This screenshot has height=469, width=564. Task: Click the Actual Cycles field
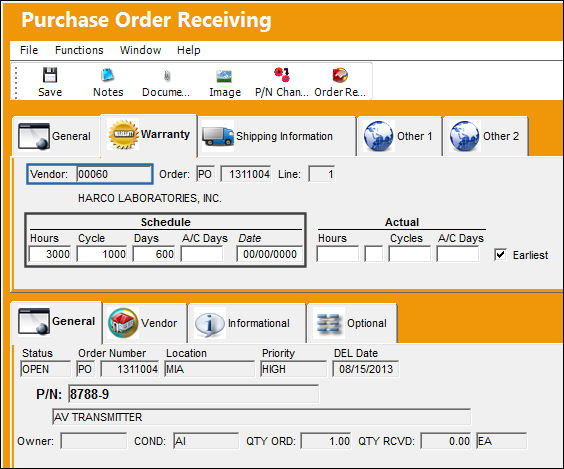point(409,254)
